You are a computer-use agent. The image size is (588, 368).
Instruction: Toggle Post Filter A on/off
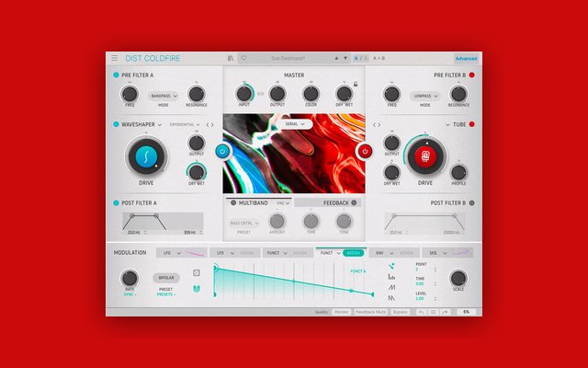117,202
